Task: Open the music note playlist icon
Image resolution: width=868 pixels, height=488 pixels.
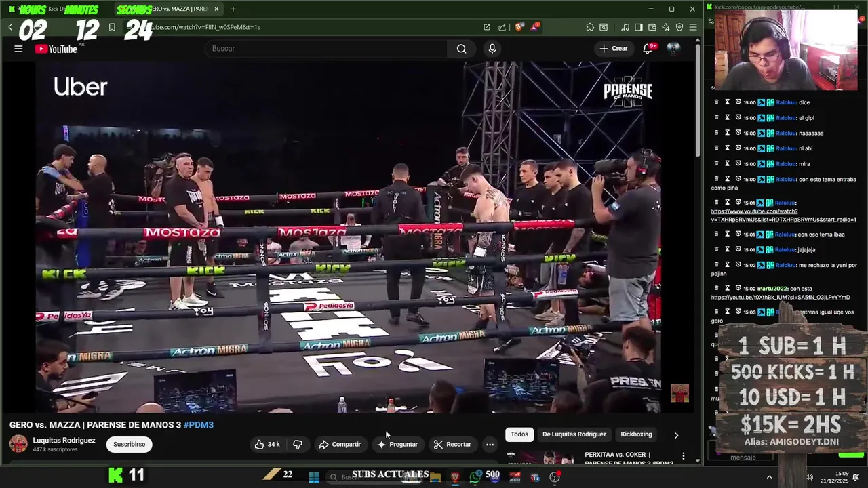Action: [x=625, y=27]
